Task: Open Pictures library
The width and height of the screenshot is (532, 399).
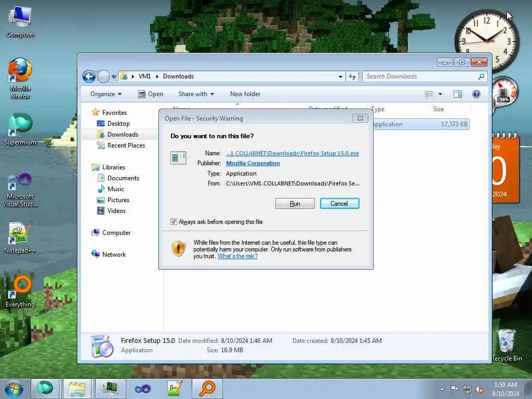Action: pos(118,200)
